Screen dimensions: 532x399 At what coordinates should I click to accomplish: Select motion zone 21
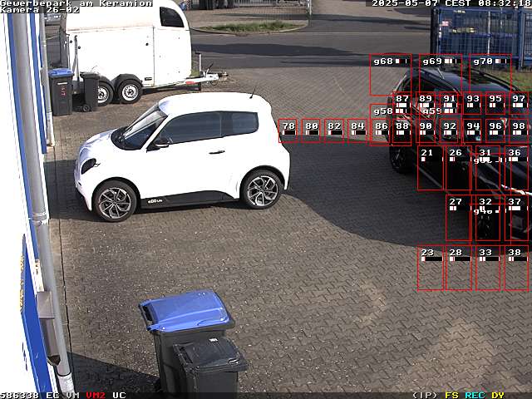[431, 168]
